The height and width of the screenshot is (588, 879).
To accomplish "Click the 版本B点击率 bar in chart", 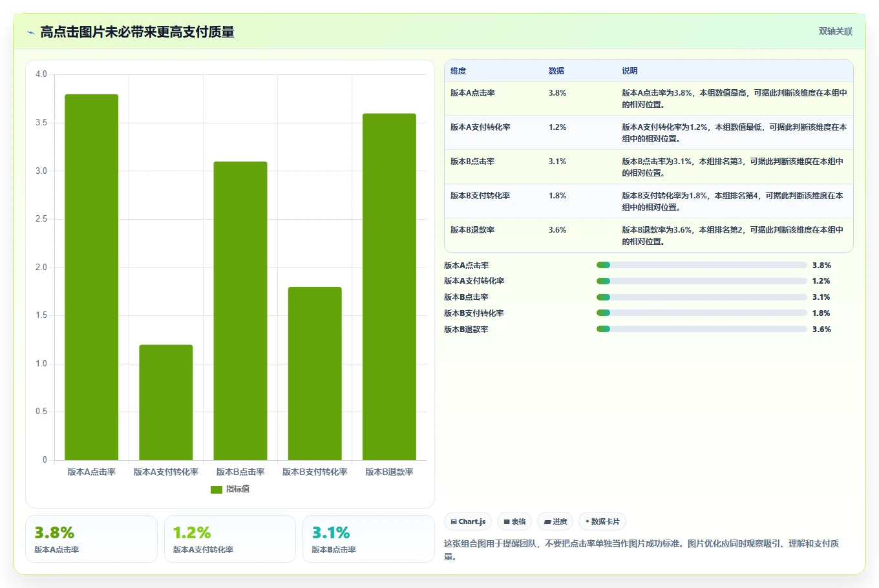I will (x=240, y=311).
